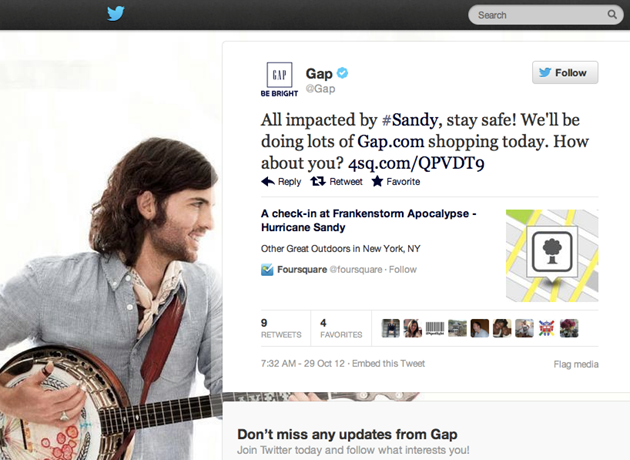This screenshot has height=460, width=630.
Task: Click Embed this Tweet link
Action: pos(388,364)
